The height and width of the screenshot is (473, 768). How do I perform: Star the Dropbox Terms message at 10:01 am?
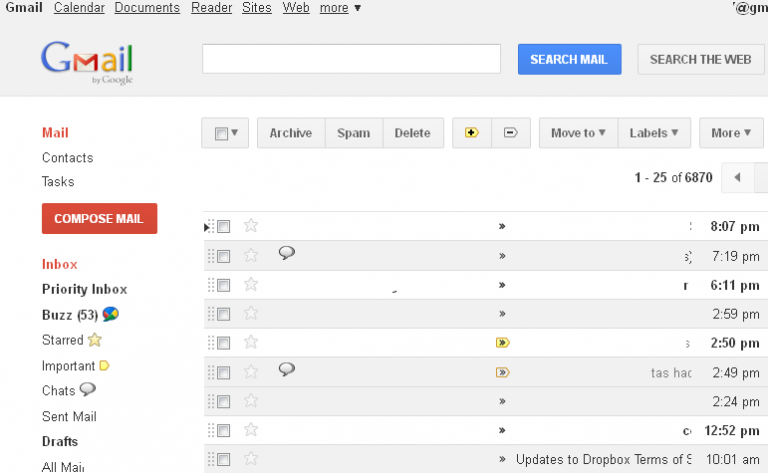(x=251, y=458)
